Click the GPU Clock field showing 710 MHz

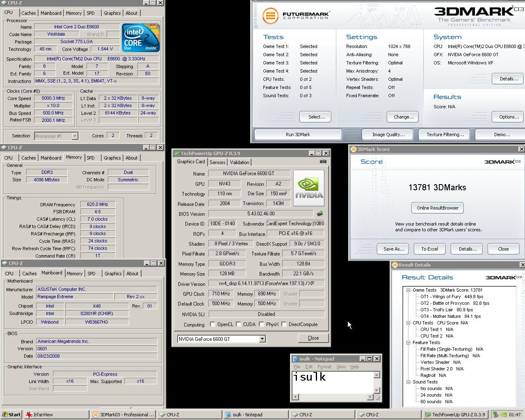221,294
